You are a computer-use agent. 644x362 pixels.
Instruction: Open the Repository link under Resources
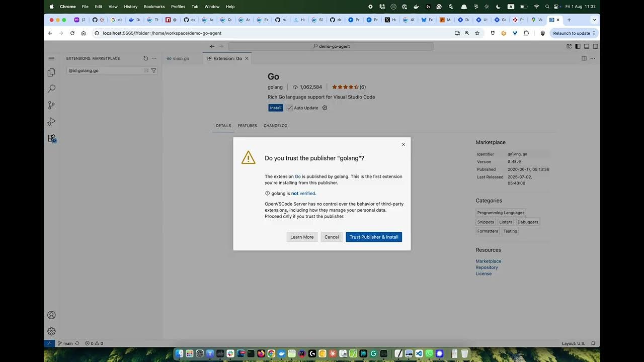coord(487,267)
